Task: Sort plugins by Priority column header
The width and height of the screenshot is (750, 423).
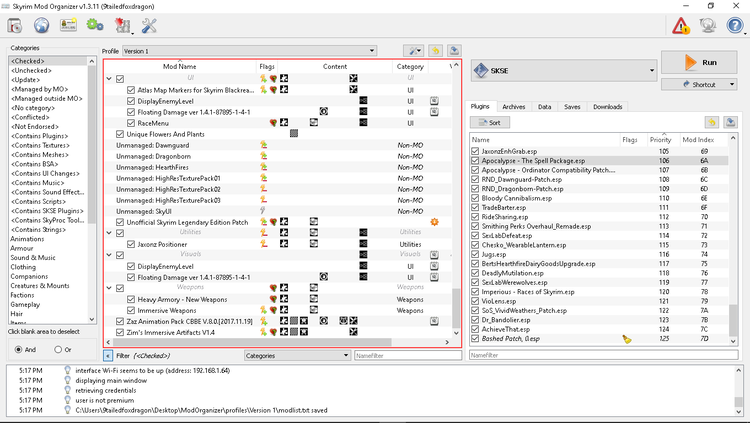Action: 663,140
